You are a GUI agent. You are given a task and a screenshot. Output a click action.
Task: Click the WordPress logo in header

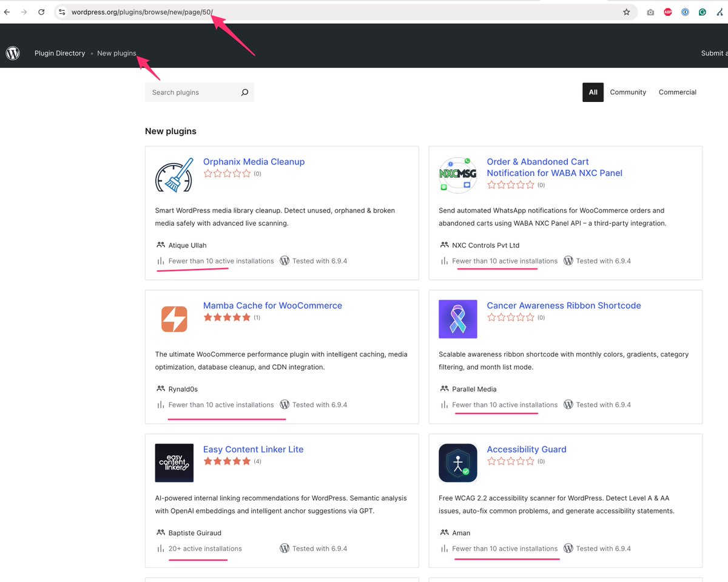pos(13,53)
